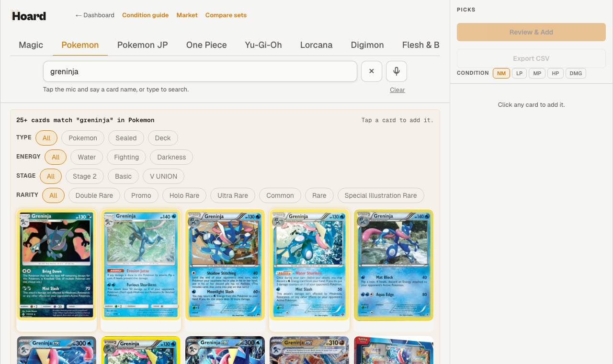Select the All filter in TYPE row

point(46,138)
